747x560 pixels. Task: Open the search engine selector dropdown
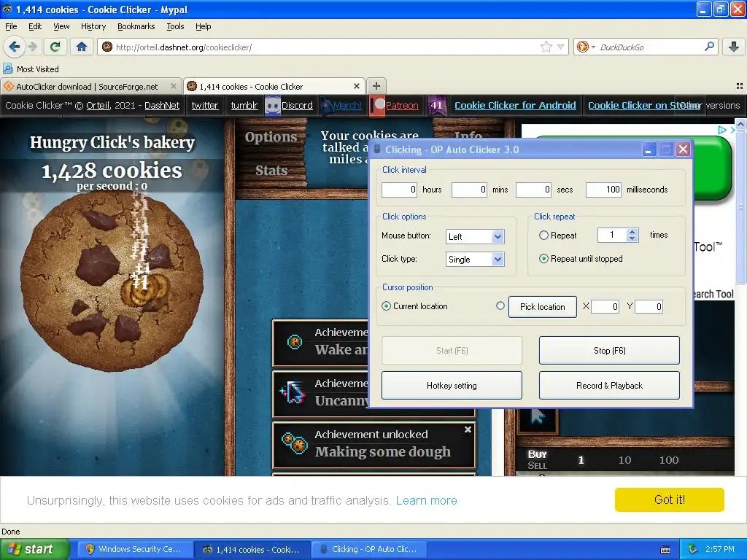click(586, 47)
